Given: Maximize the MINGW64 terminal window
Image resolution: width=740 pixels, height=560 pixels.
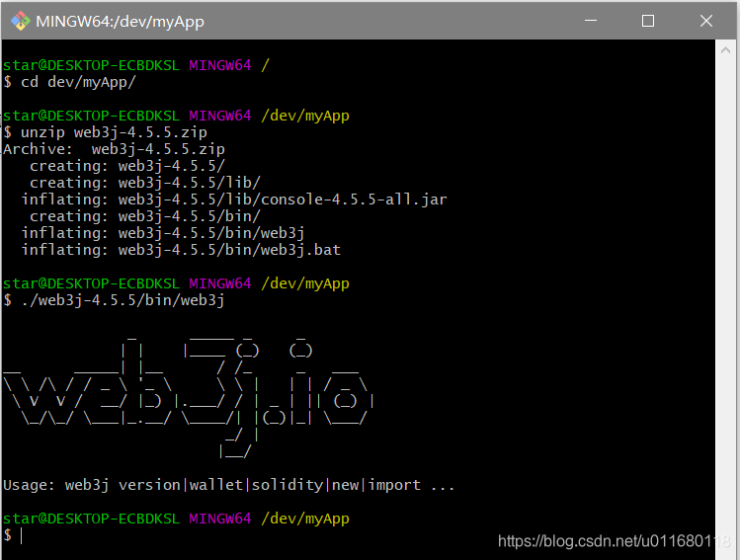Looking at the screenshot, I should pyautogui.click(x=648, y=21).
